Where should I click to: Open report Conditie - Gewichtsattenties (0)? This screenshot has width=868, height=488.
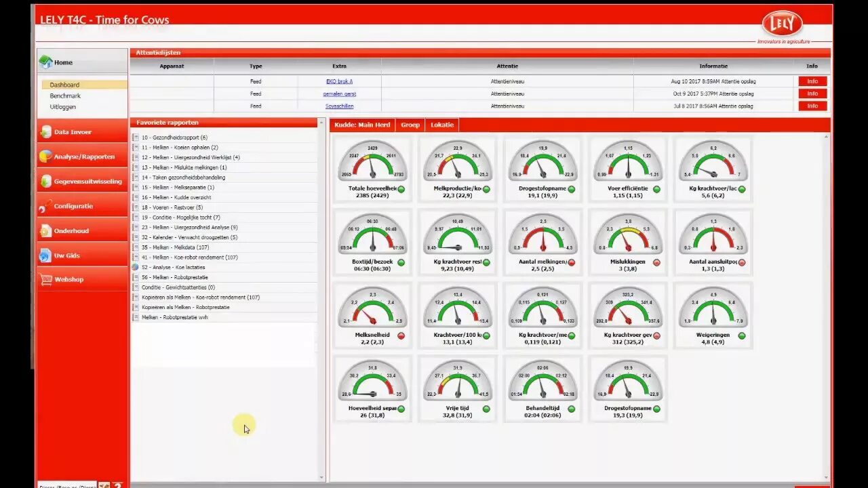pyautogui.click(x=178, y=287)
